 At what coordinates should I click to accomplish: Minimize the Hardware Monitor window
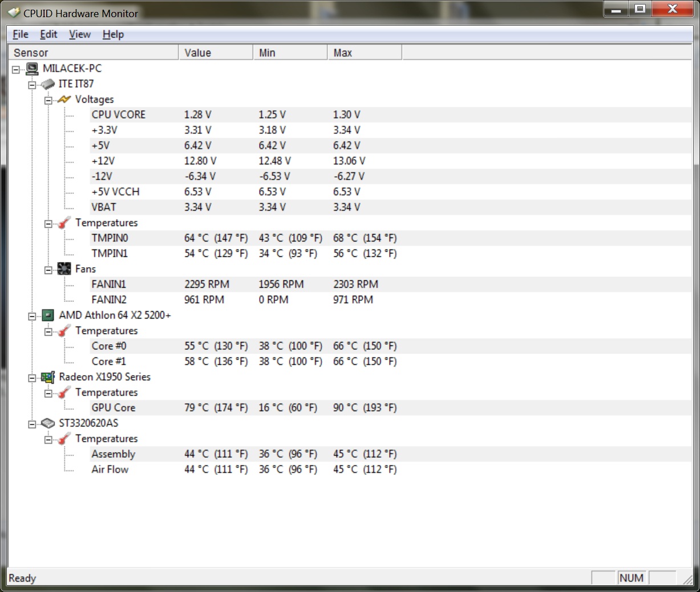[x=616, y=9]
